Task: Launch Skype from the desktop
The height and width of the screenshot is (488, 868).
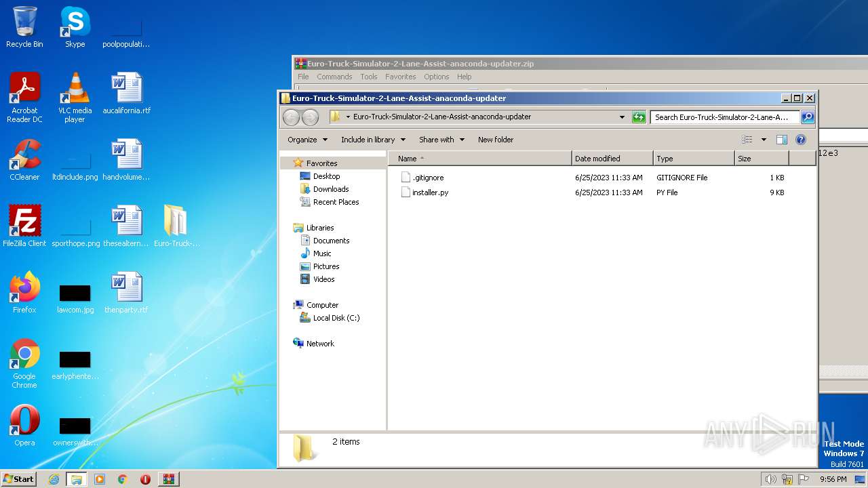Action: pyautogui.click(x=75, y=27)
